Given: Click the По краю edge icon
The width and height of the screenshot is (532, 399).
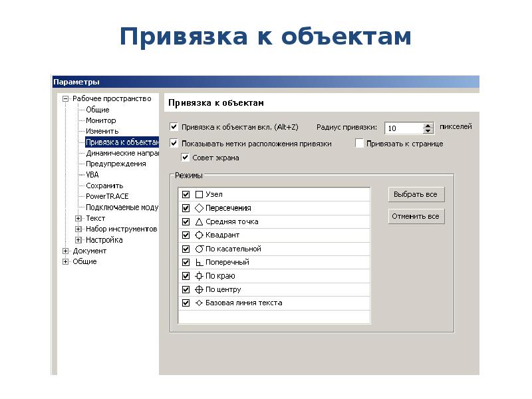Looking at the screenshot, I should 199,276.
